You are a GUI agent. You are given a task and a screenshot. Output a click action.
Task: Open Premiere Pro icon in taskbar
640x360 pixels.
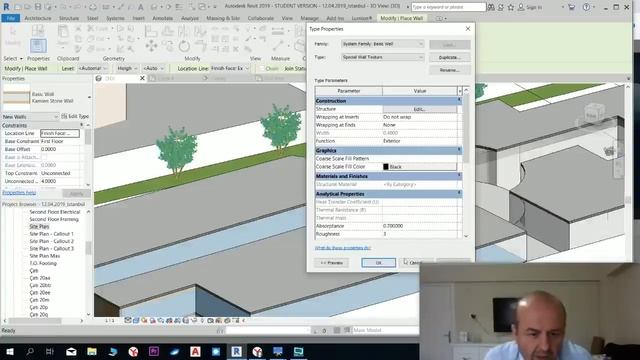154,351
